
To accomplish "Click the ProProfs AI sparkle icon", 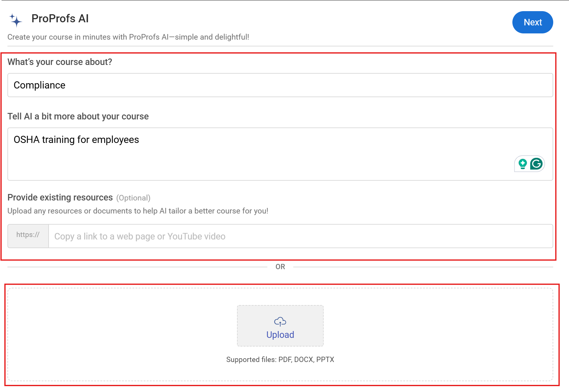I will tap(15, 20).
